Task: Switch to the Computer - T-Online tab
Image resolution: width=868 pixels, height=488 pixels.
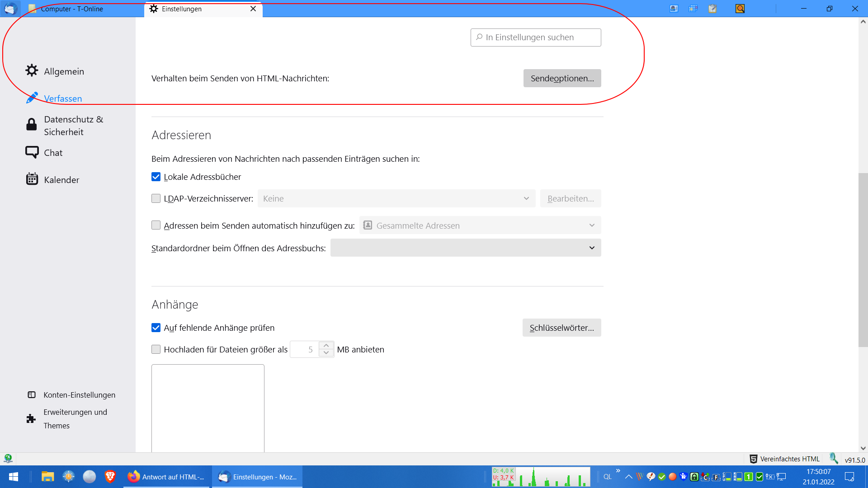Action: click(x=72, y=9)
